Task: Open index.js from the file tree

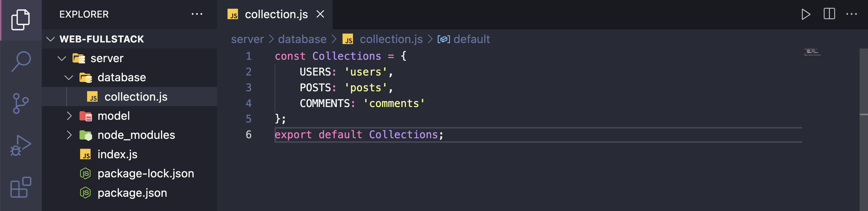Action: point(117,155)
